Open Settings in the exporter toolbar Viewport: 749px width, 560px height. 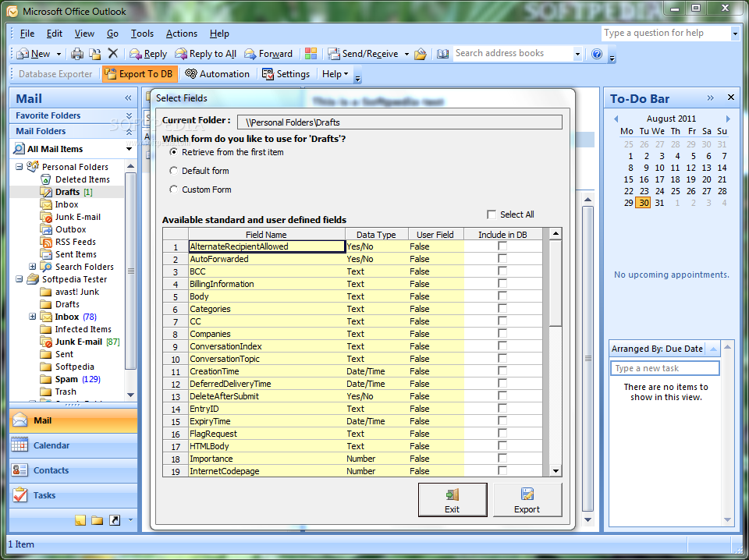pos(286,74)
